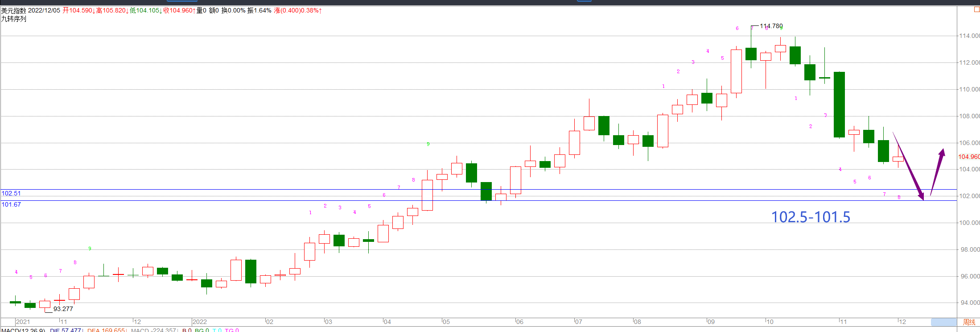The height and width of the screenshot is (332, 980).
Task: Click the 05 month marker
Action: 446,322
